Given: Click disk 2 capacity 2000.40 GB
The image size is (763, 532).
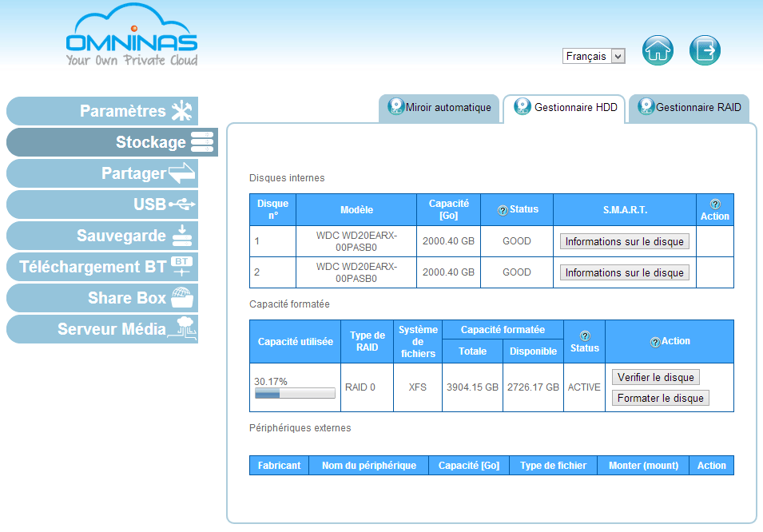Looking at the screenshot, I should coord(448,272).
